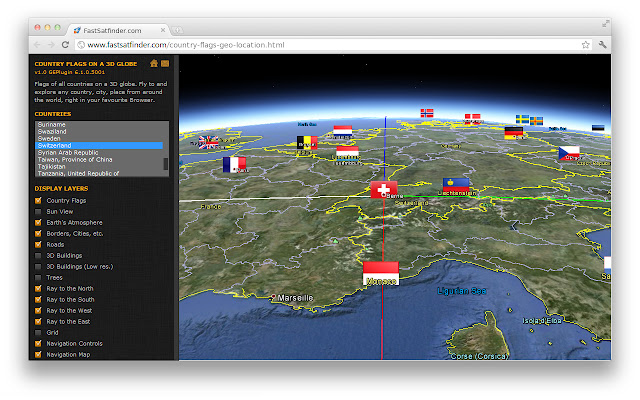Click the Czech Republic flag marker

tap(569, 153)
